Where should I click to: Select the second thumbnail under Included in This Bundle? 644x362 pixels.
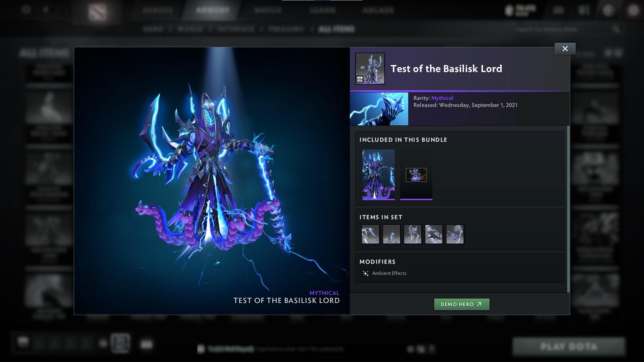[x=416, y=175]
